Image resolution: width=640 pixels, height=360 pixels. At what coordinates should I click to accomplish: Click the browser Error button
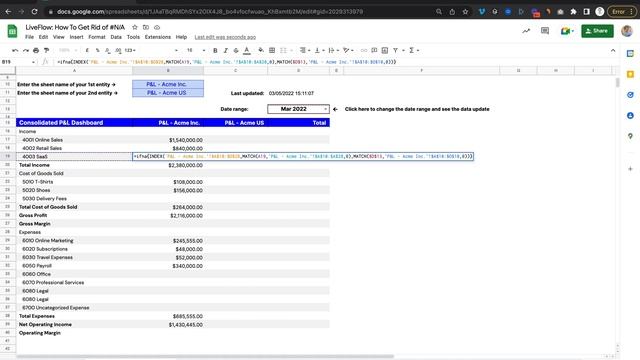coord(622,12)
